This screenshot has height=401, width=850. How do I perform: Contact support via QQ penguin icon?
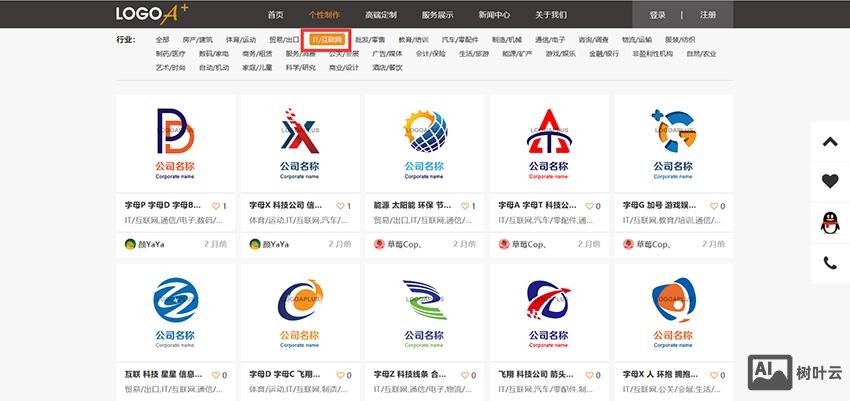point(830,223)
